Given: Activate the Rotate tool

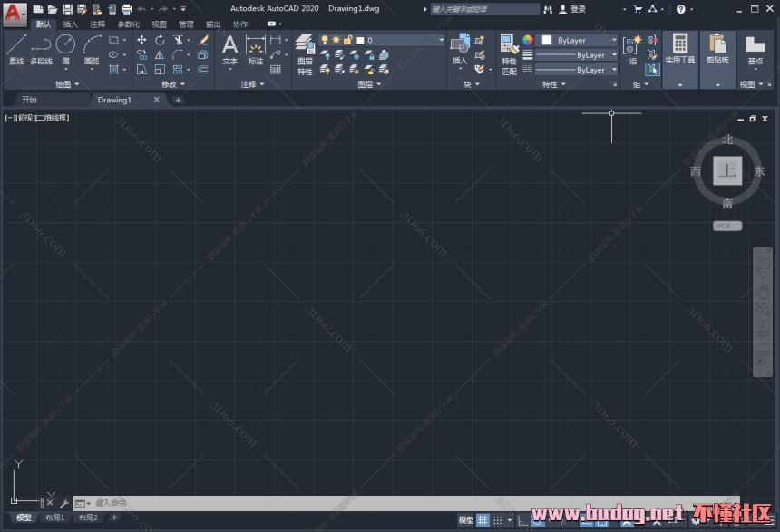Looking at the screenshot, I should click(160, 40).
